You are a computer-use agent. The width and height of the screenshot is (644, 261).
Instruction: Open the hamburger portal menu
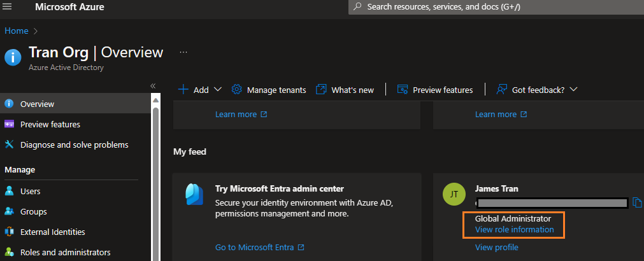(8, 7)
